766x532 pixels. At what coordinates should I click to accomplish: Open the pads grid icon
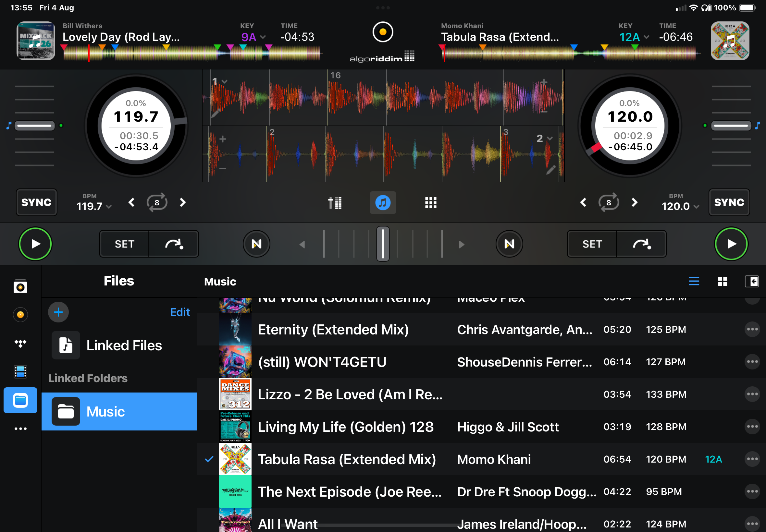[x=430, y=202]
